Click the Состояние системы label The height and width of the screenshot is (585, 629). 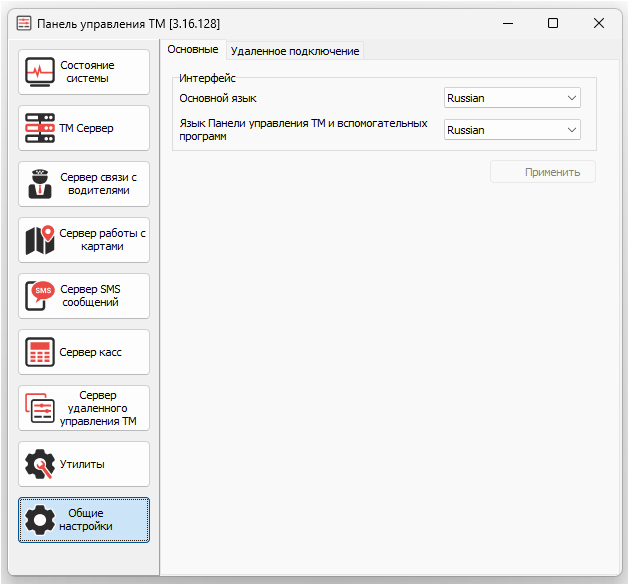click(x=87, y=72)
